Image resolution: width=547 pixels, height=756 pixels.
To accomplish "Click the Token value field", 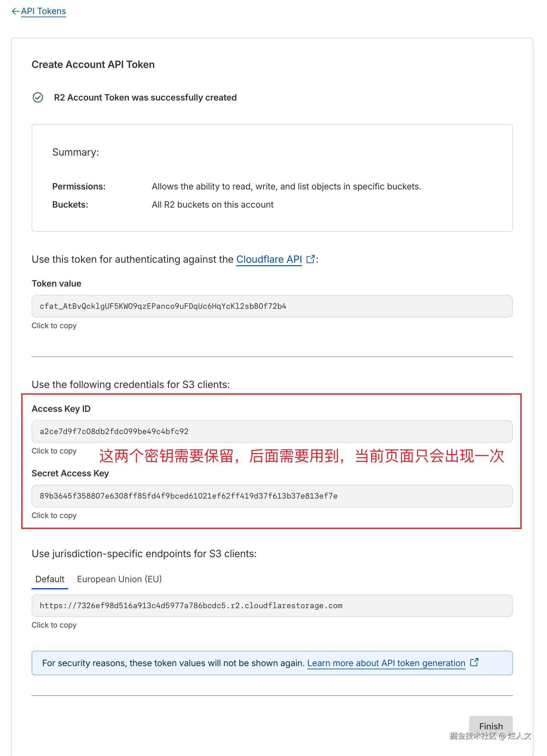I will click(272, 306).
